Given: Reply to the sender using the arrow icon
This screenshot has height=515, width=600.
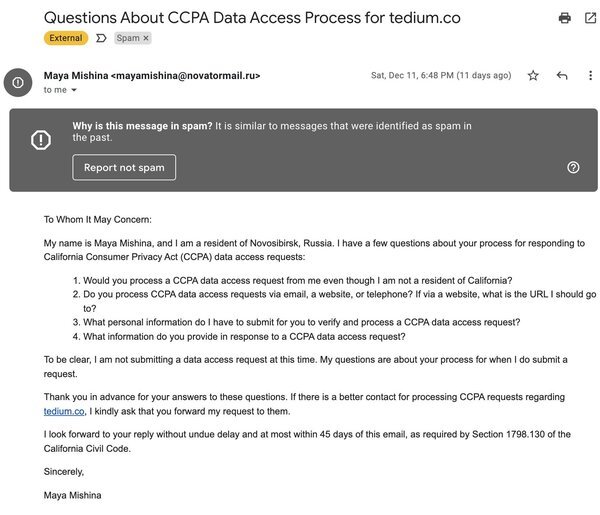Looking at the screenshot, I should point(562,75).
